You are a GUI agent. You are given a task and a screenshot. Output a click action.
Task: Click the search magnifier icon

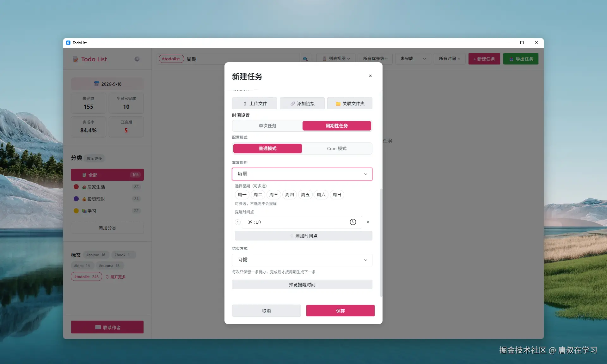click(305, 59)
